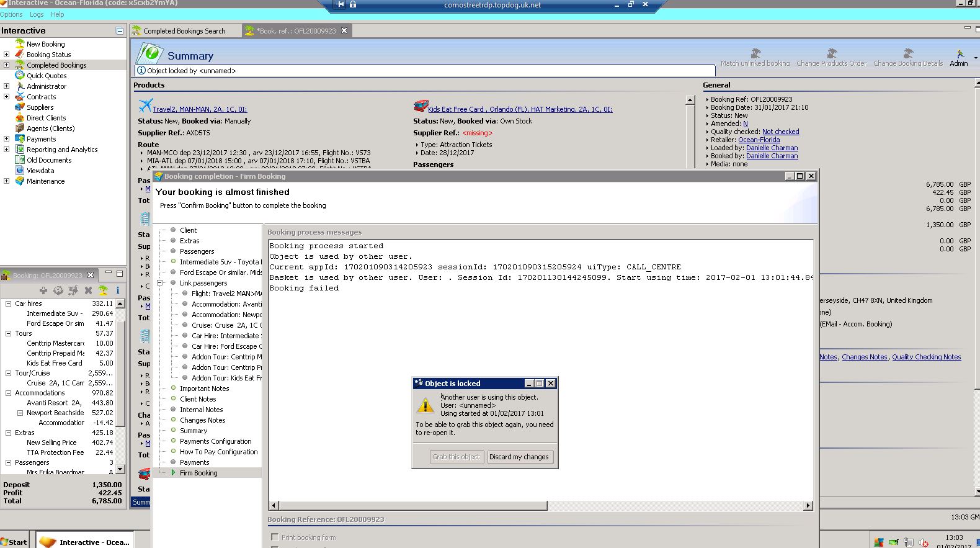Viewport: 980px width, 548px height.
Task: Collapse the Accommodations group
Action: tap(8, 393)
